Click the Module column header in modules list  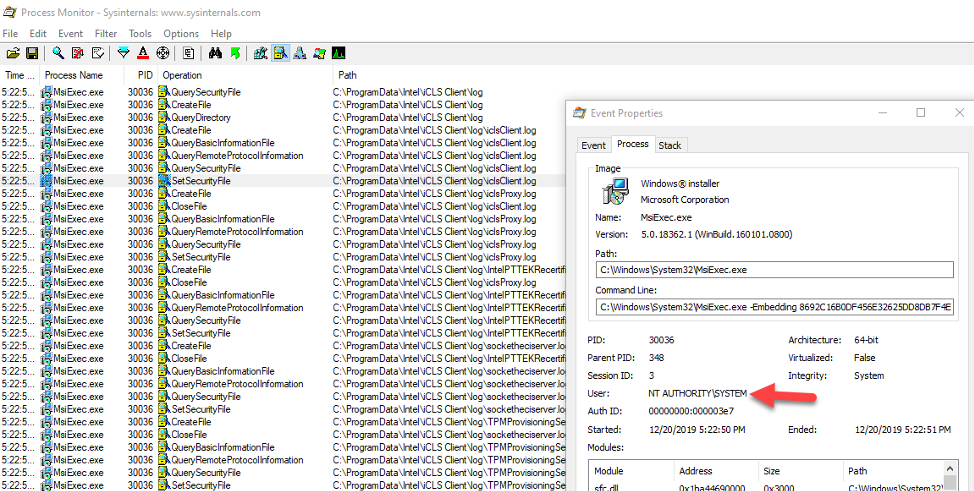[629, 471]
